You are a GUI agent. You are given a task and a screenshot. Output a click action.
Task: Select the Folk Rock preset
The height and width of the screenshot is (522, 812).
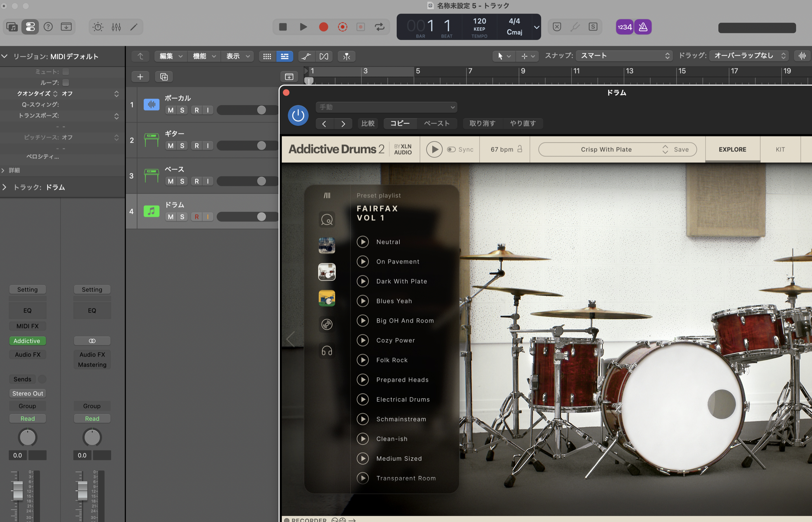[x=392, y=360]
